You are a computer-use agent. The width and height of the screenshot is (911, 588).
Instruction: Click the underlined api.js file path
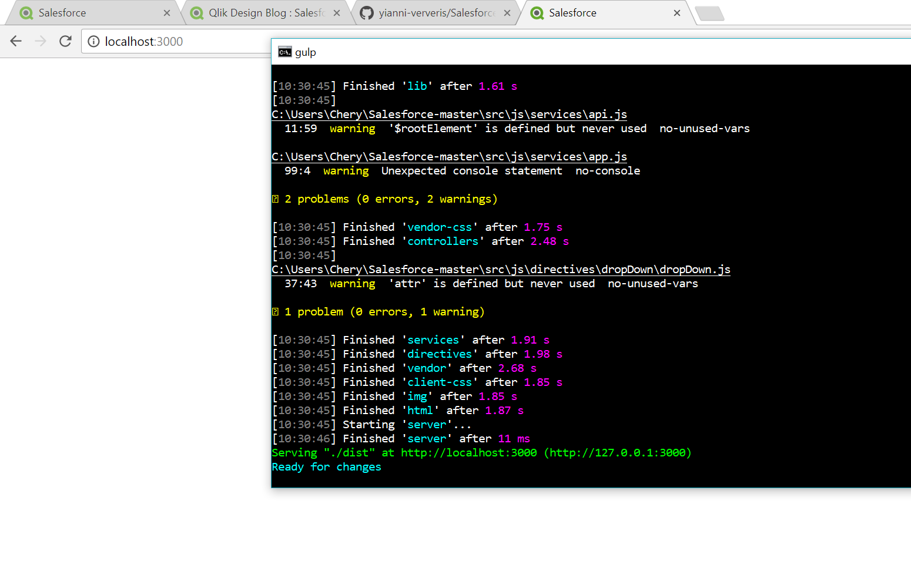(449, 115)
